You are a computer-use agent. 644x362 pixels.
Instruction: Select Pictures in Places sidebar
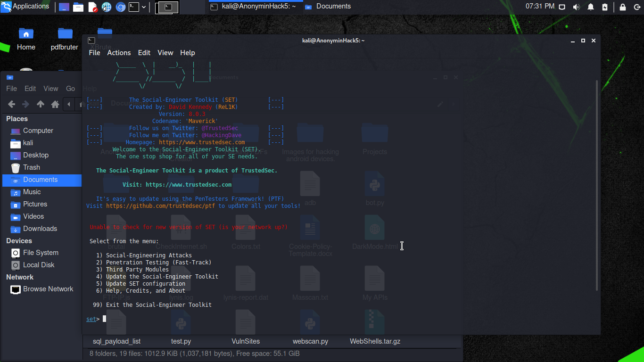point(42,204)
